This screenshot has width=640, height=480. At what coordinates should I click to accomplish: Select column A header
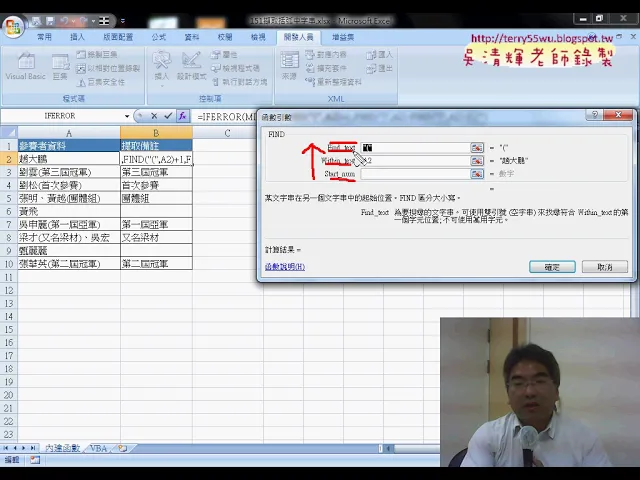69,133
